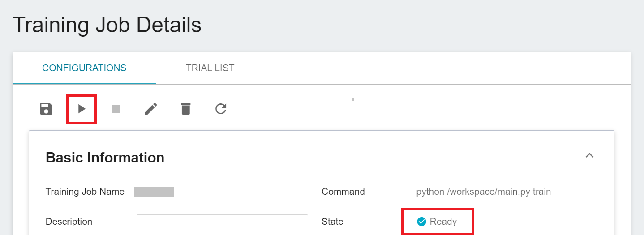This screenshot has height=235, width=644.
Task: Refresh the training job details
Action: (x=221, y=109)
